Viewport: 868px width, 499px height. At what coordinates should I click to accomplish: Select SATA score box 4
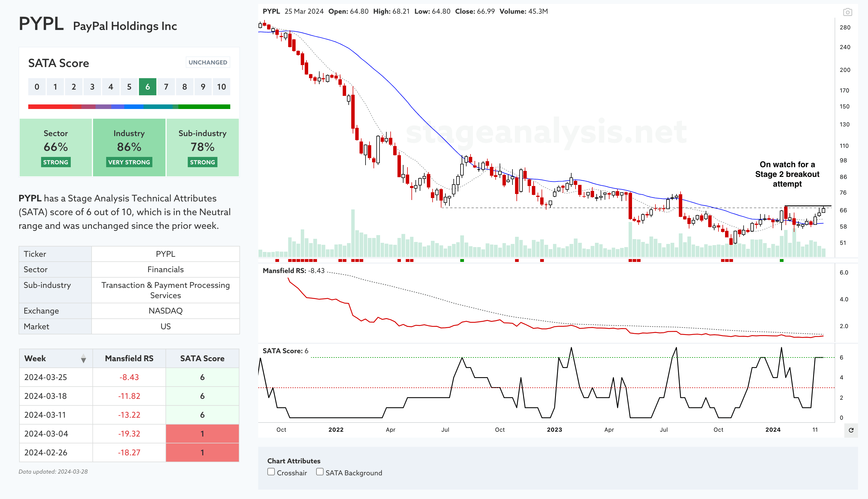tap(111, 87)
